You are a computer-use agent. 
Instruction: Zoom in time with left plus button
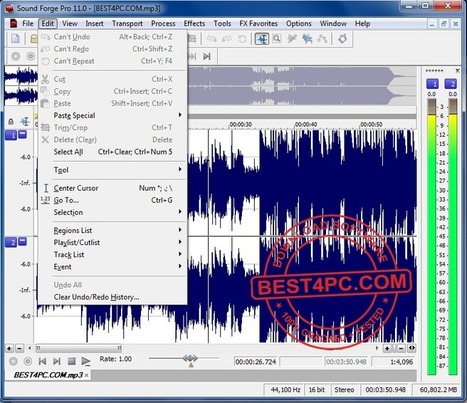coord(9,349)
